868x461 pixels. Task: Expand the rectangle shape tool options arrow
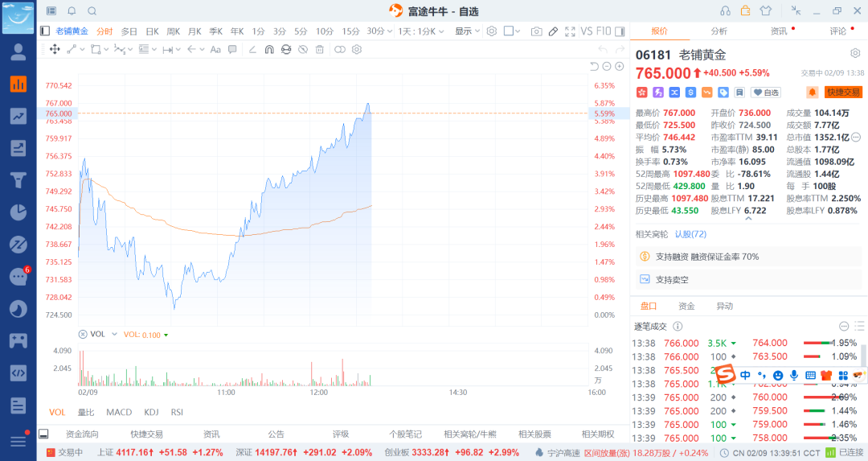tap(106, 49)
